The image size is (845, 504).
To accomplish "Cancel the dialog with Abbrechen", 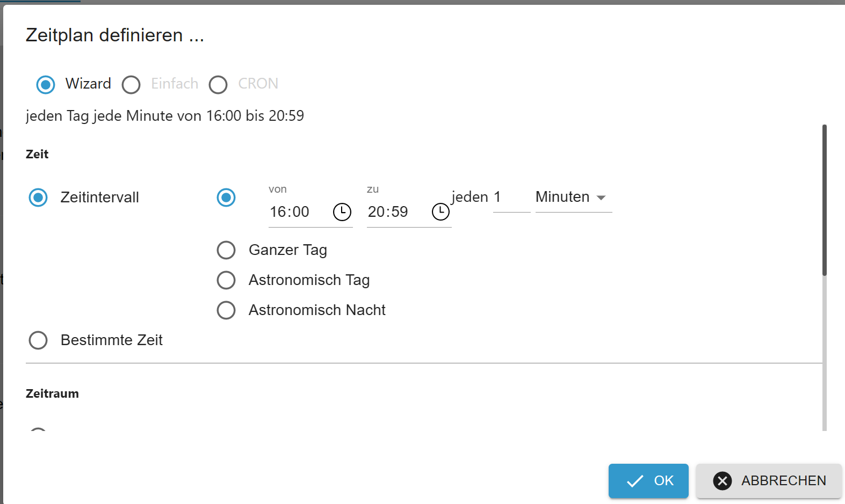I will (769, 481).
